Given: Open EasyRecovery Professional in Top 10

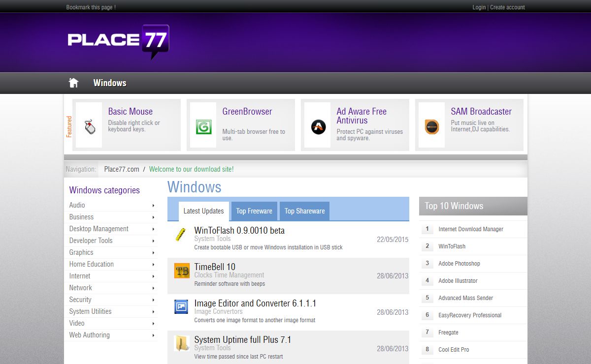Looking at the screenshot, I should [470, 315].
